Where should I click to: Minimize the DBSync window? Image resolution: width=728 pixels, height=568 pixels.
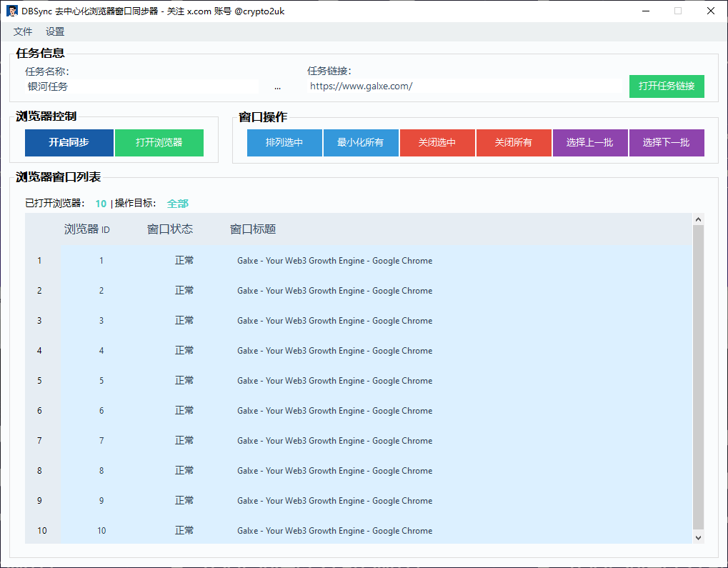[x=645, y=11]
